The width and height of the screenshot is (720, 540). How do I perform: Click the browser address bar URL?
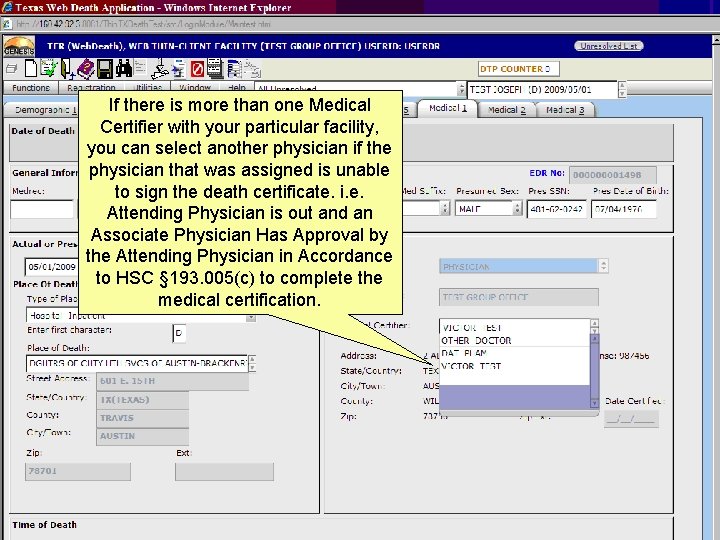[143, 24]
